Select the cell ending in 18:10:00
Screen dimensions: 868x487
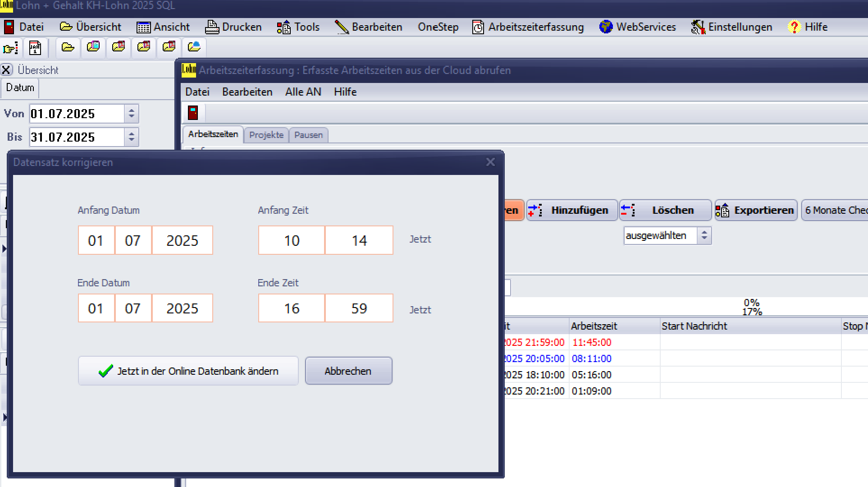pos(536,375)
